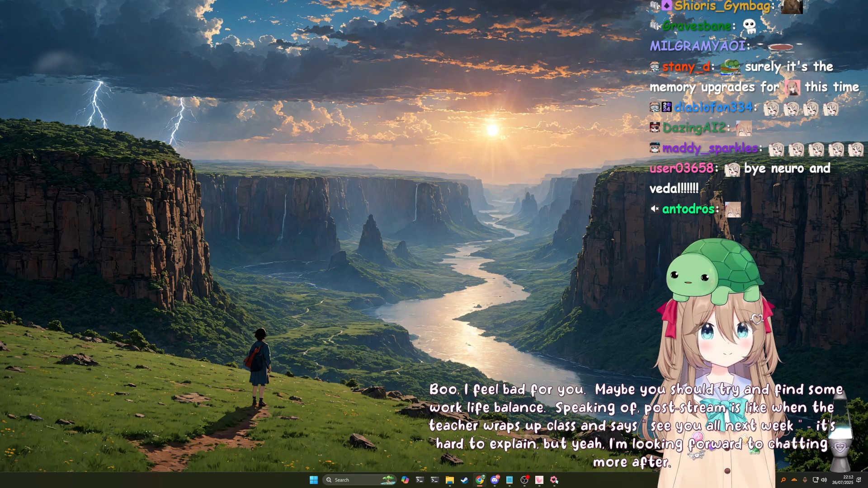Open the pink gear cursor app icon
Image resolution: width=868 pixels, height=488 pixels.
(x=554, y=480)
